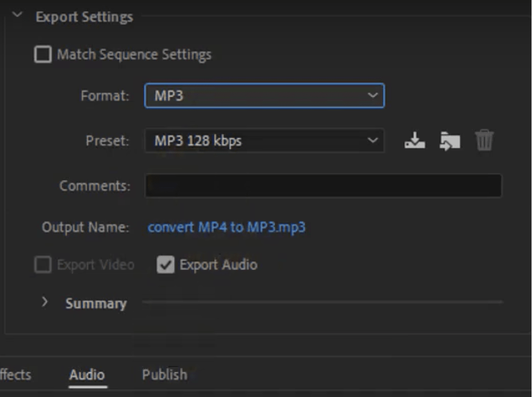
Task: Switch to the Audio tab
Action: coord(87,375)
